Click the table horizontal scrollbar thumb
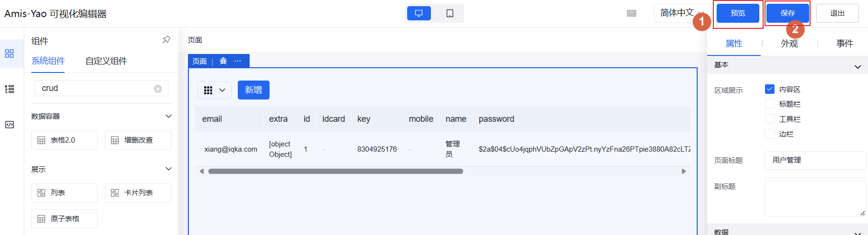The image size is (868, 235). (x=336, y=172)
